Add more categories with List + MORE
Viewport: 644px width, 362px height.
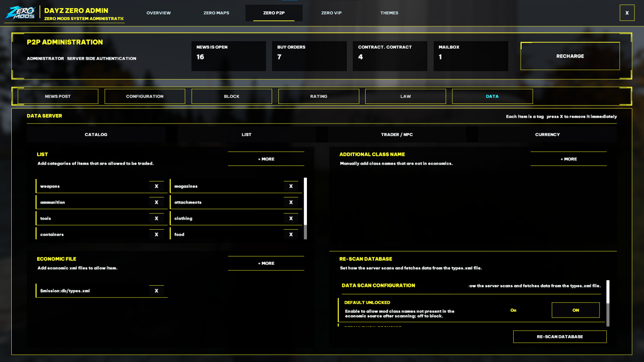coord(266,159)
